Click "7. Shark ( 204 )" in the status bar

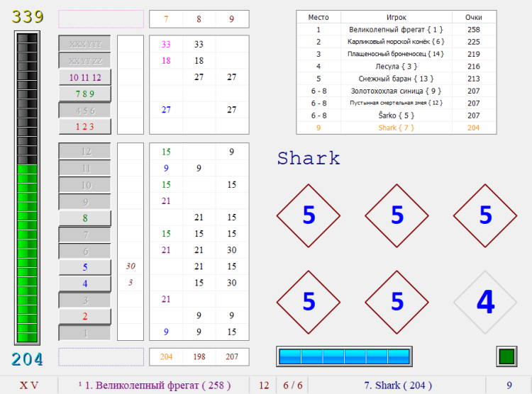coord(397,385)
